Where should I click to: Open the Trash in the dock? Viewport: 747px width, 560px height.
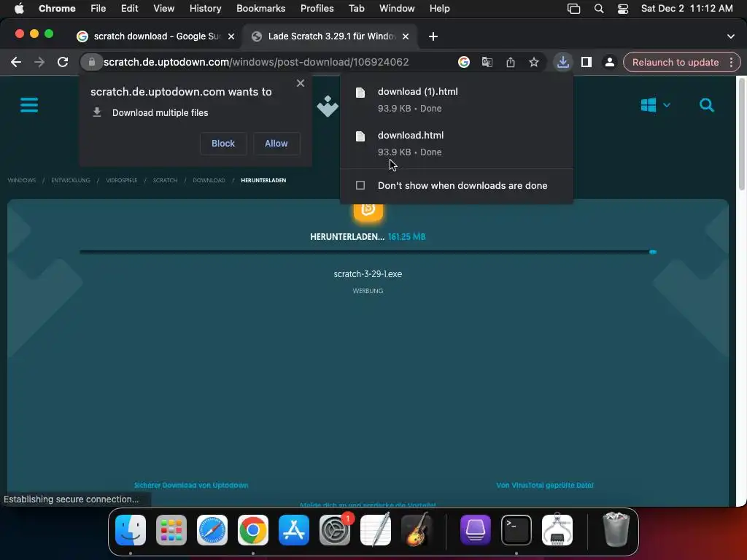(x=616, y=529)
